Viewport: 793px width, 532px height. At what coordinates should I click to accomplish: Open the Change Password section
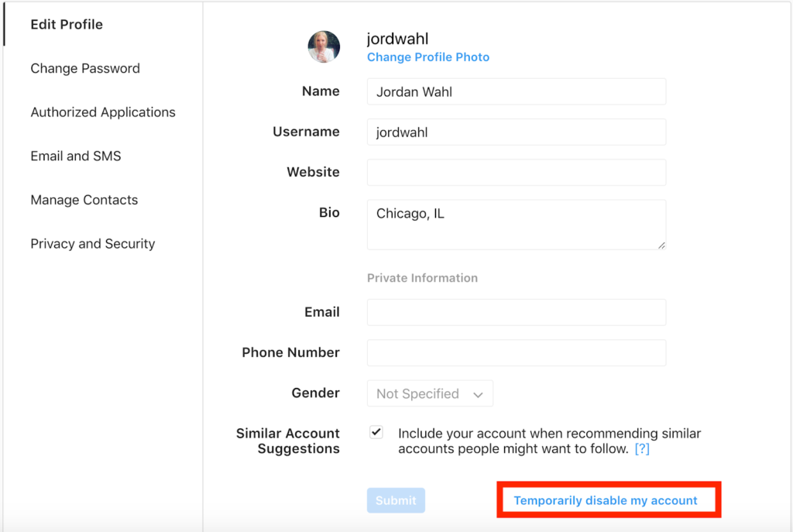click(x=85, y=68)
